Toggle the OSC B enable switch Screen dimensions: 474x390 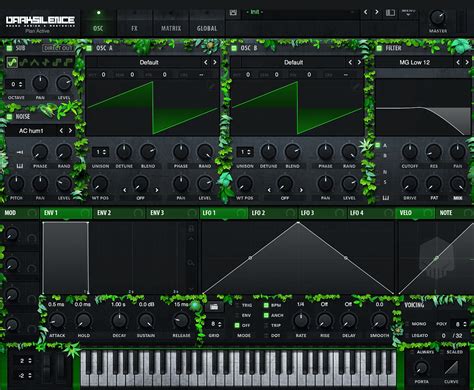coord(234,48)
